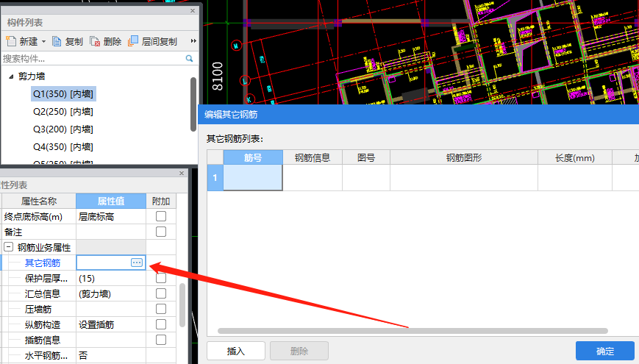639x364 pixels.
Task: Click the 属性名称 column header
Action: click(39, 201)
